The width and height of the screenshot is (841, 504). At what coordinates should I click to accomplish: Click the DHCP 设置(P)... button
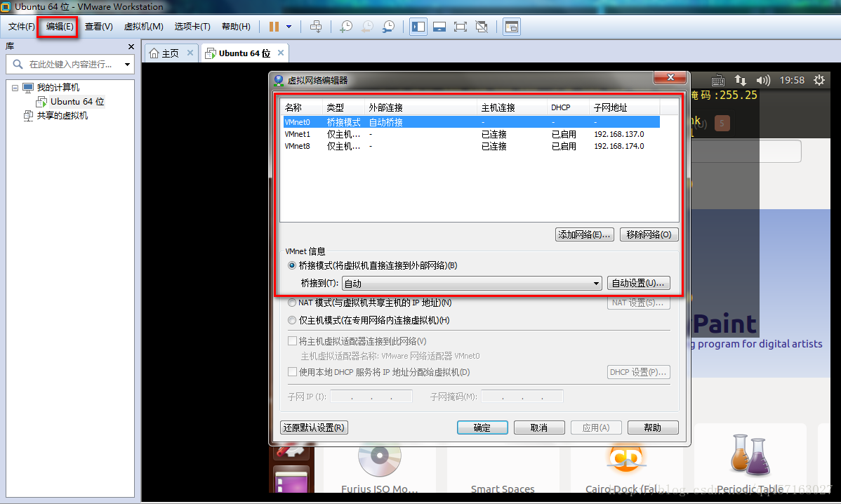click(x=638, y=371)
